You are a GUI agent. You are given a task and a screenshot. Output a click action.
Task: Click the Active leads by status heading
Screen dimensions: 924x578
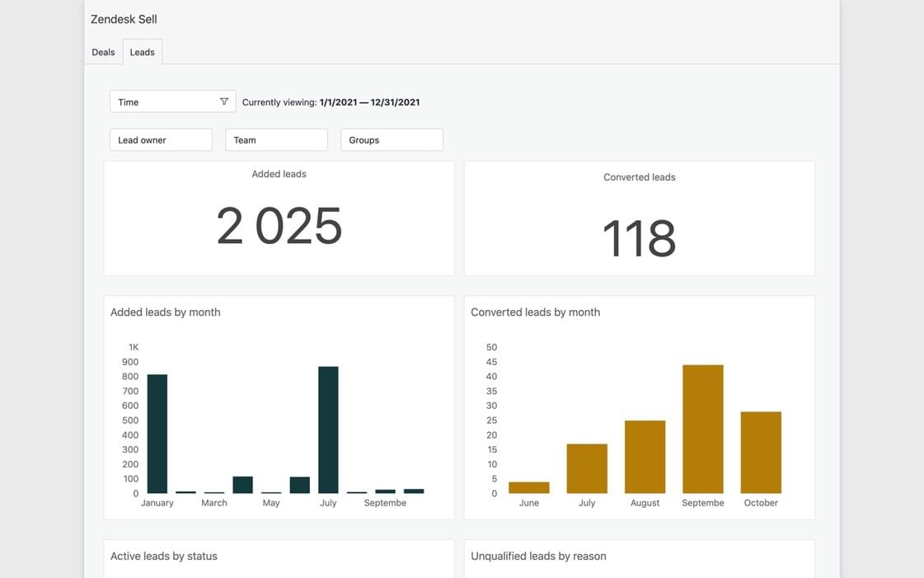click(164, 557)
